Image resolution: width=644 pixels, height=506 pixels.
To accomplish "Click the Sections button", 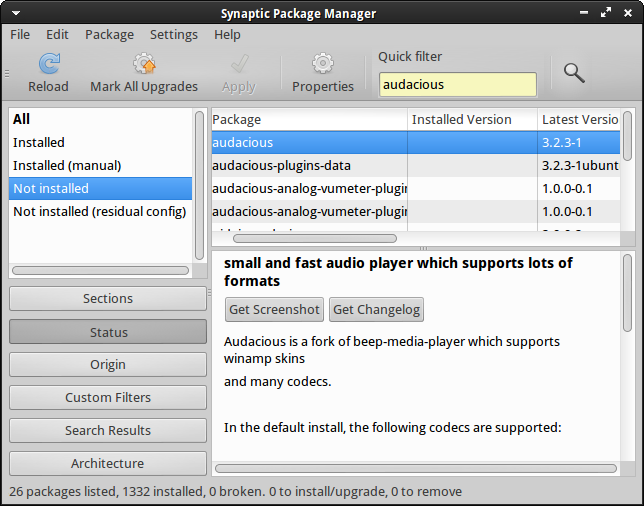I will coord(108,299).
